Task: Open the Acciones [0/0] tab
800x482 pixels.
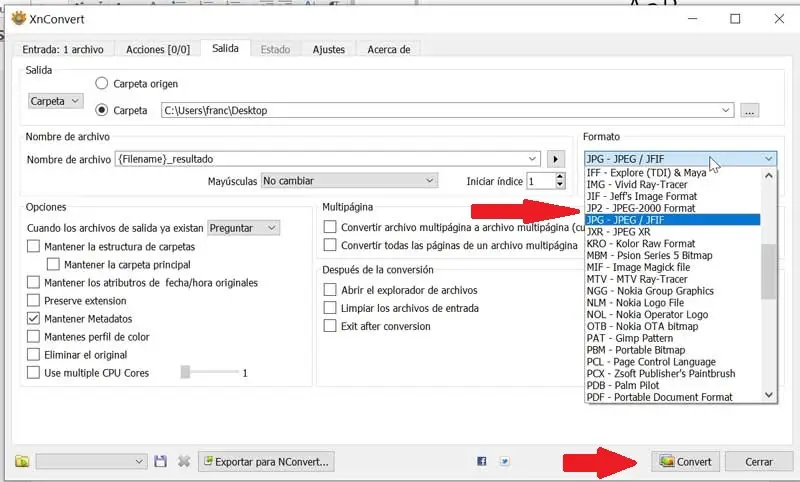Action: pyautogui.click(x=158, y=49)
